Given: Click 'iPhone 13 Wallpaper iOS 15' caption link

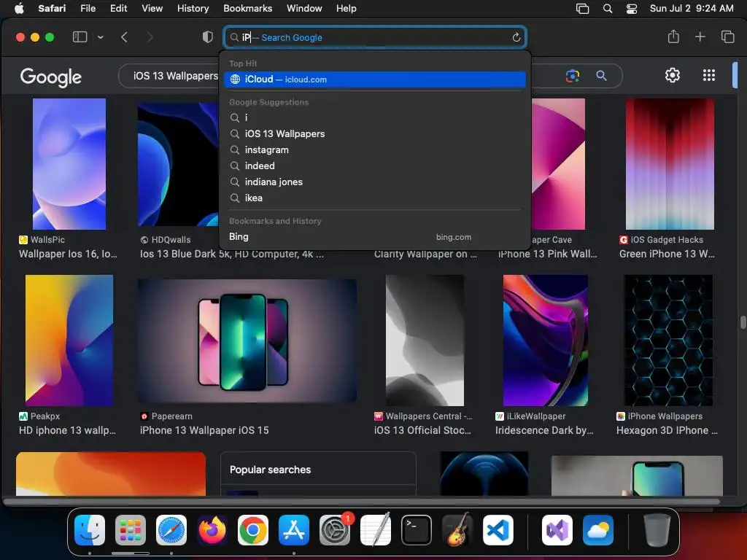Looking at the screenshot, I should pyautogui.click(x=204, y=430).
